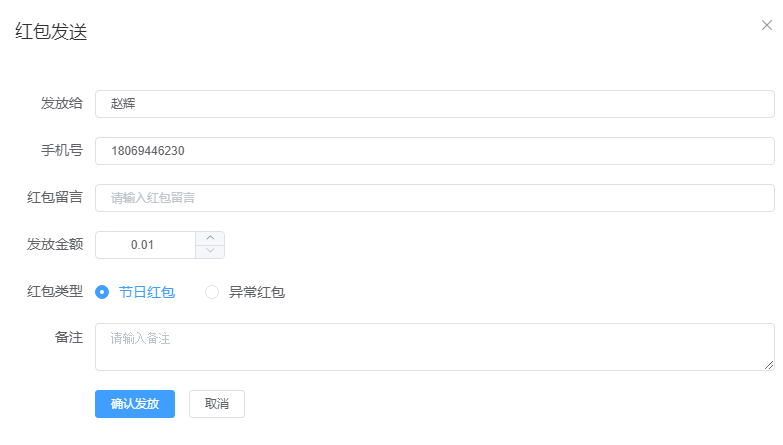Click the 红包发送 dialog title
The image size is (783, 445).
coord(51,32)
